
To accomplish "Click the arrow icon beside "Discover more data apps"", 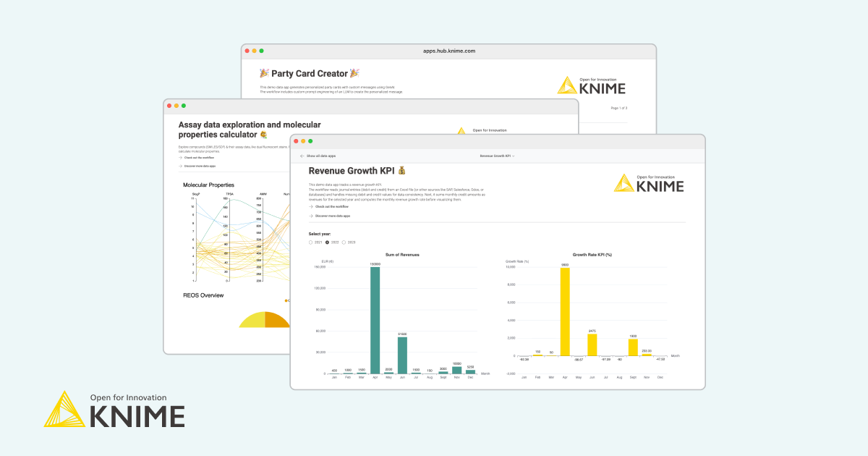I will (x=310, y=217).
